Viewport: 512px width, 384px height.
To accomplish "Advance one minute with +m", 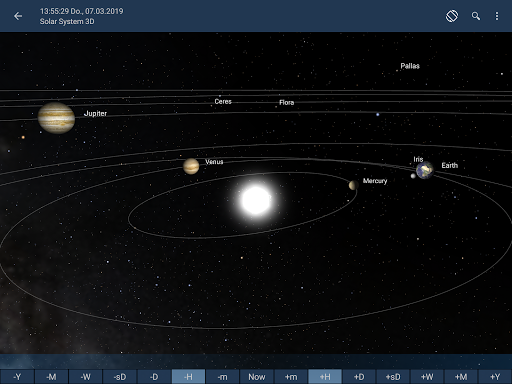I will point(291,377).
